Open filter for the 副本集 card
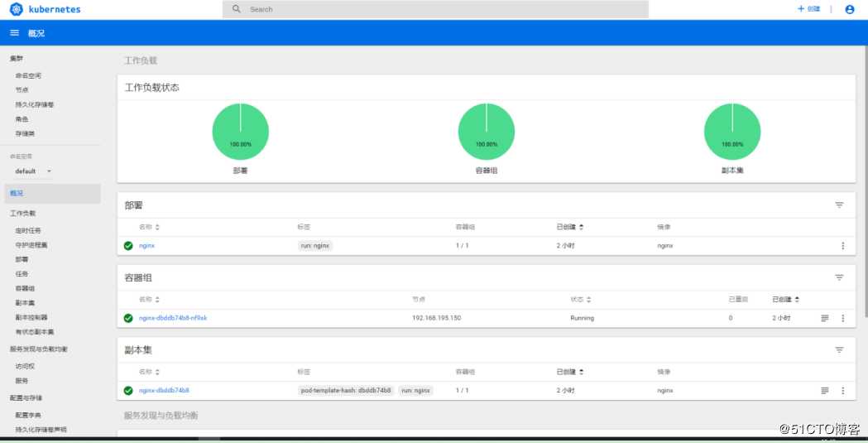 (839, 350)
